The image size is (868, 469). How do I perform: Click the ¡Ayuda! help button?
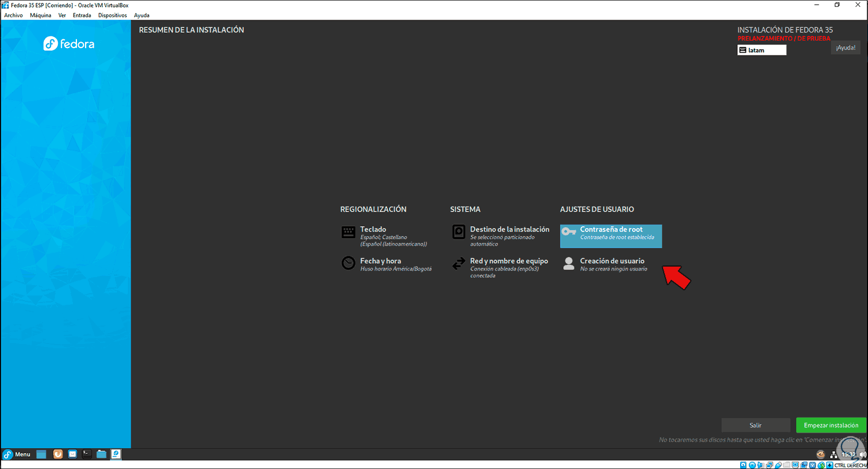(x=845, y=48)
